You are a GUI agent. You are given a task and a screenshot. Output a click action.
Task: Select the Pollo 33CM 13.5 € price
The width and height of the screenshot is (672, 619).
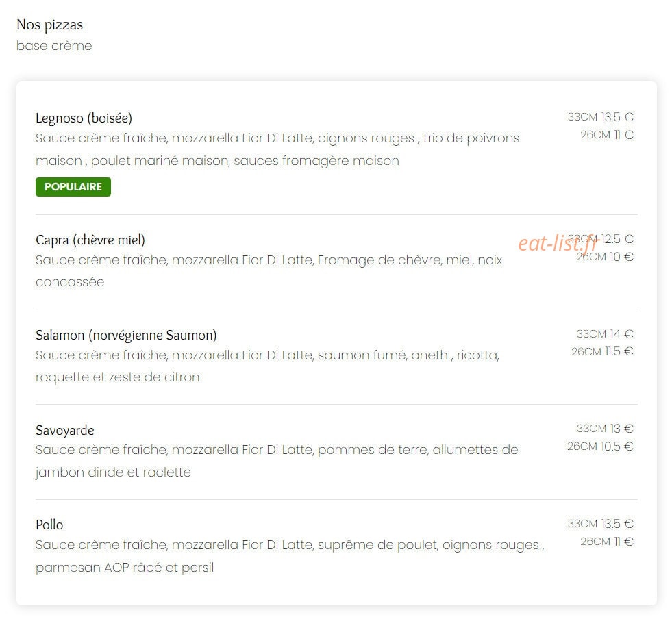click(601, 523)
